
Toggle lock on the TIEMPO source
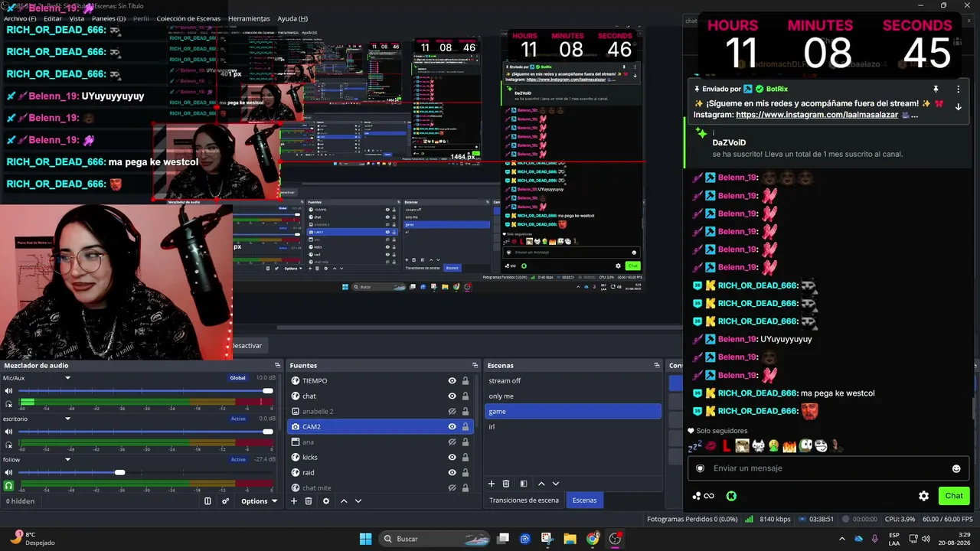(465, 380)
